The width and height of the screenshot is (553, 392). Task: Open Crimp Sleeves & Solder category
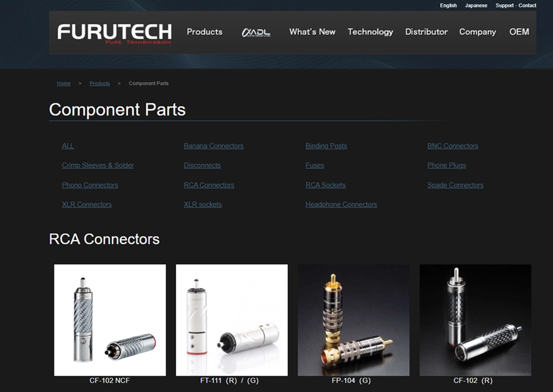pos(98,165)
